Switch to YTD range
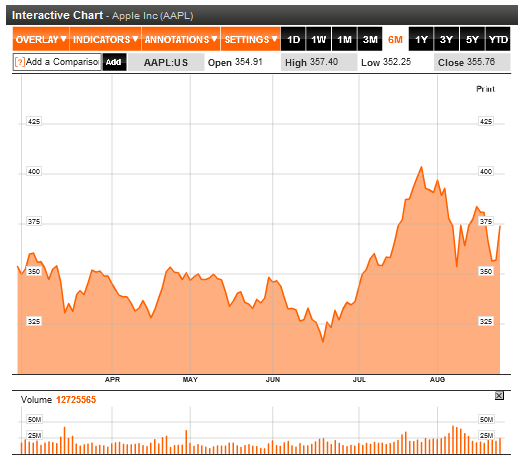 498,40
